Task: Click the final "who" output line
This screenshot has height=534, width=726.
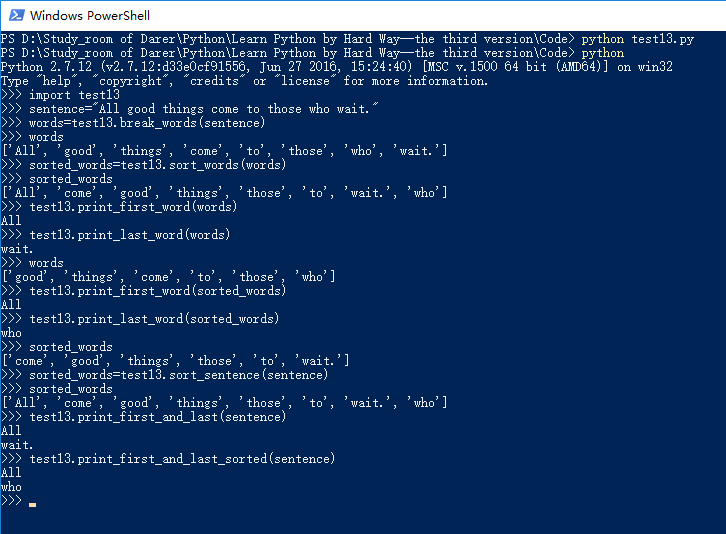Action: [x=12, y=487]
